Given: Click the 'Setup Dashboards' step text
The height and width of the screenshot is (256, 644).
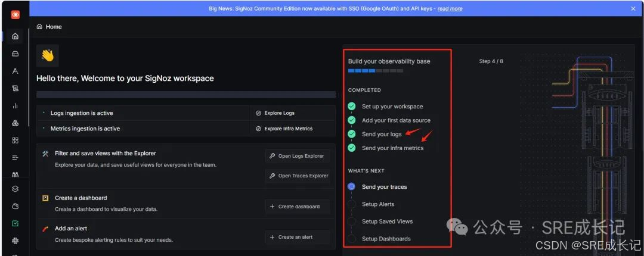Looking at the screenshot, I should tap(386, 239).
